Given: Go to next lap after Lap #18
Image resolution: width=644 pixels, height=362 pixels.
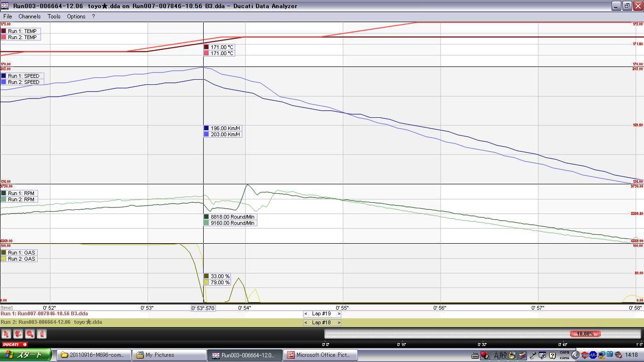Looking at the screenshot, I should [339, 323].
